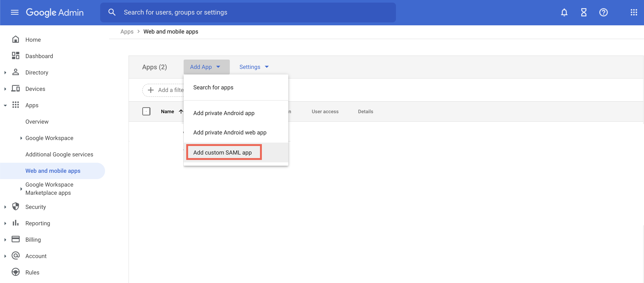Viewport: 644px width, 283px height.
Task: Click the Name column header
Action: coord(167,112)
